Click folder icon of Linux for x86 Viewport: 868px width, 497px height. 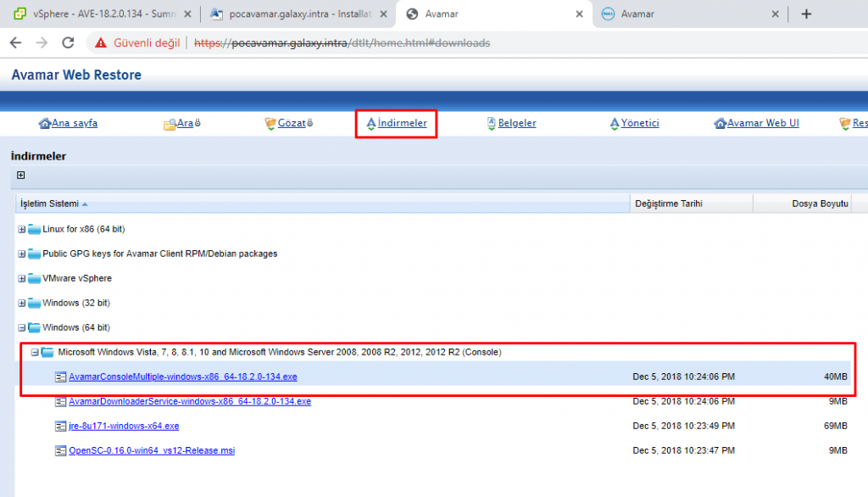click(34, 229)
